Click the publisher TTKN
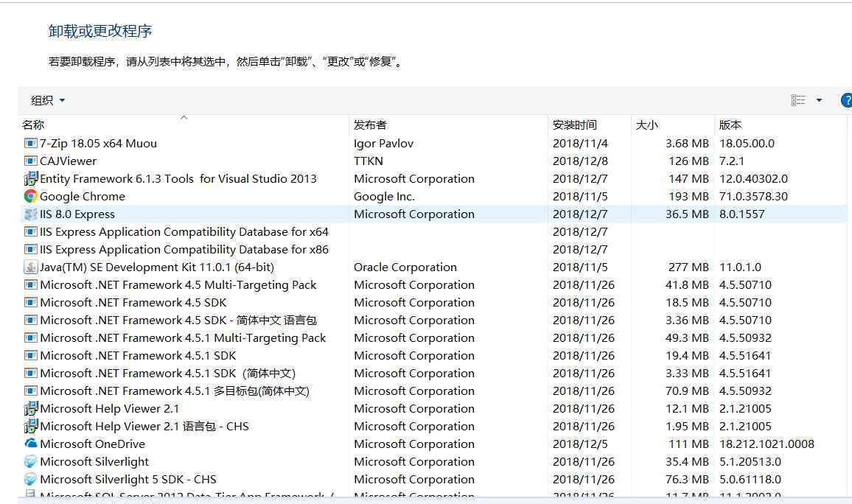This screenshot has width=852, height=504. pos(369,161)
